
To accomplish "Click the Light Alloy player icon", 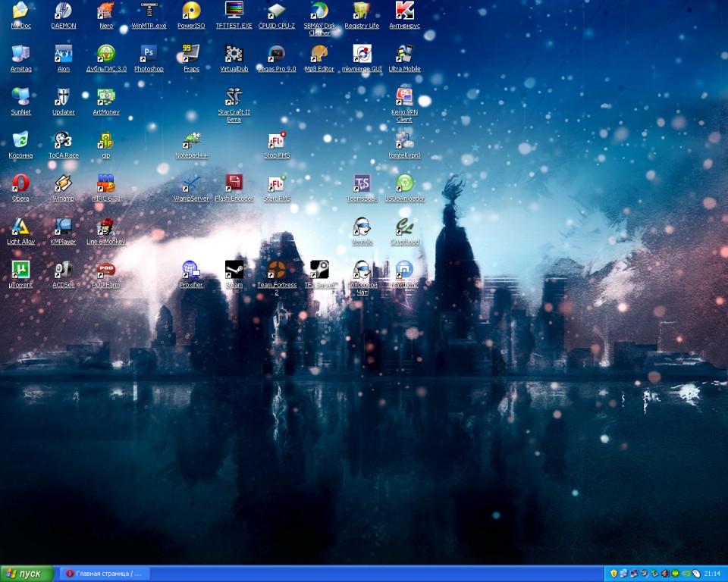I will pyautogui.click(x=21, y=227).
